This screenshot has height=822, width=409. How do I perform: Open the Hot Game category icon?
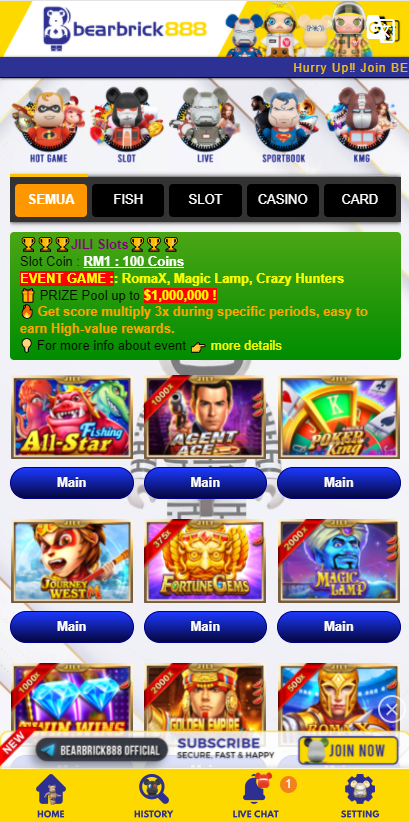pyautogui.click(x=48, y=125)
